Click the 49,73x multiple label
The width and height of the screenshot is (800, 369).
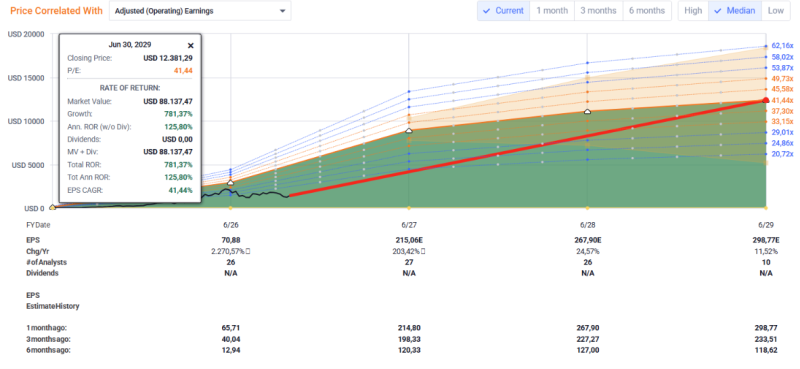tap(782, 78)
